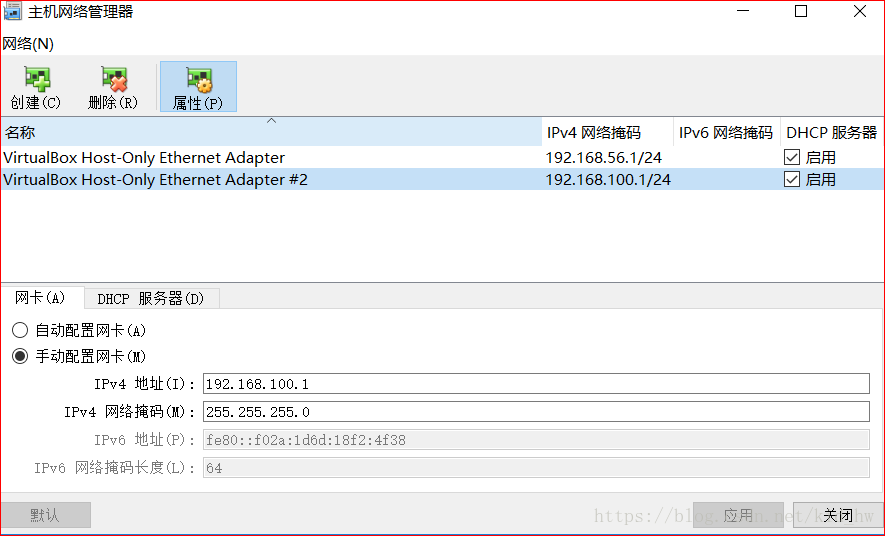Click the 192.168.100.1/24 cell
This screenshot has height=536, width=885.
608,179
